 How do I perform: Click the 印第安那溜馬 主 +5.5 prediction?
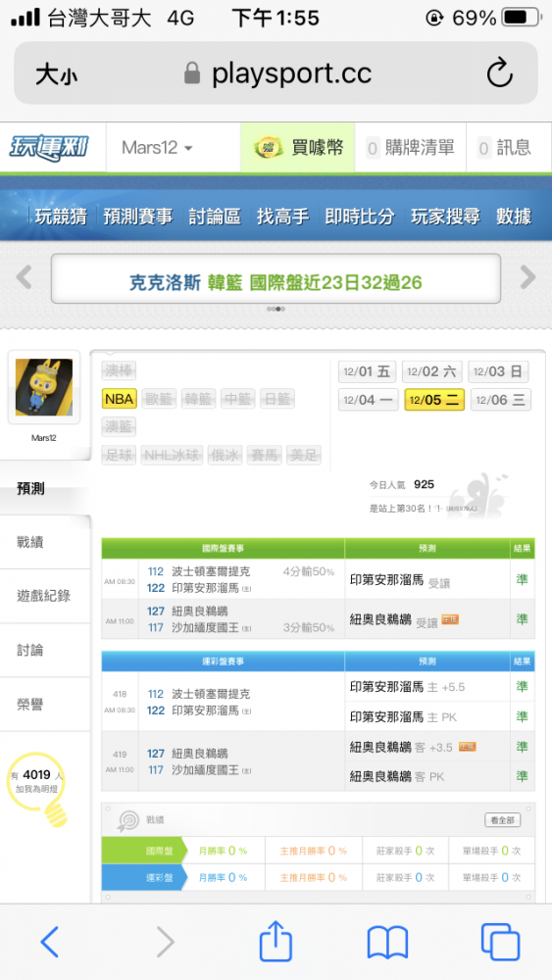[408, 687]
